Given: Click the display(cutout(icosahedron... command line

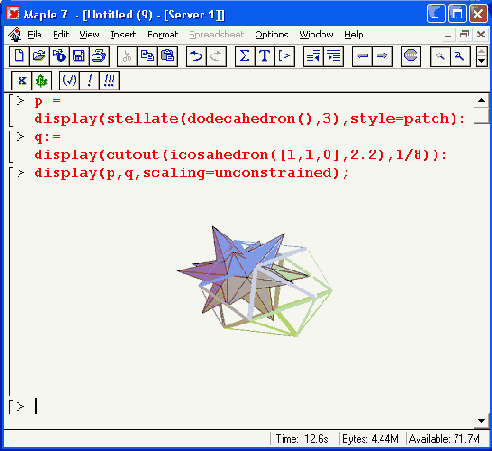Looking at the screenshot, I should pos(240,155).
